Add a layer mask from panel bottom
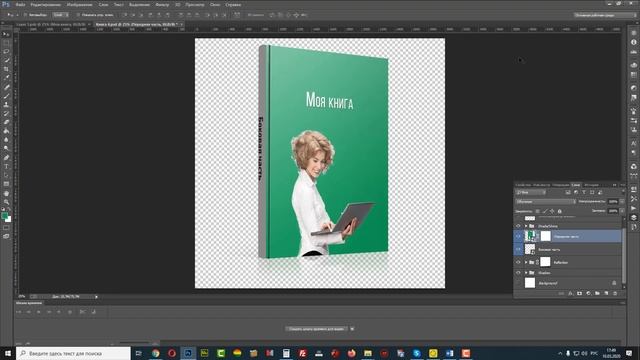The width and height of the screenshot is (640, 360). [579, 293]
